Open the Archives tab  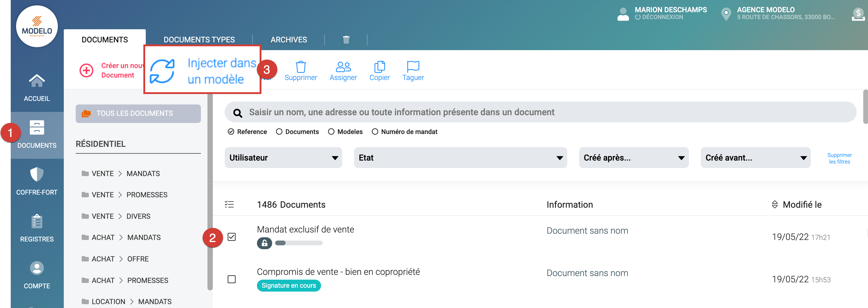point(289,40)
